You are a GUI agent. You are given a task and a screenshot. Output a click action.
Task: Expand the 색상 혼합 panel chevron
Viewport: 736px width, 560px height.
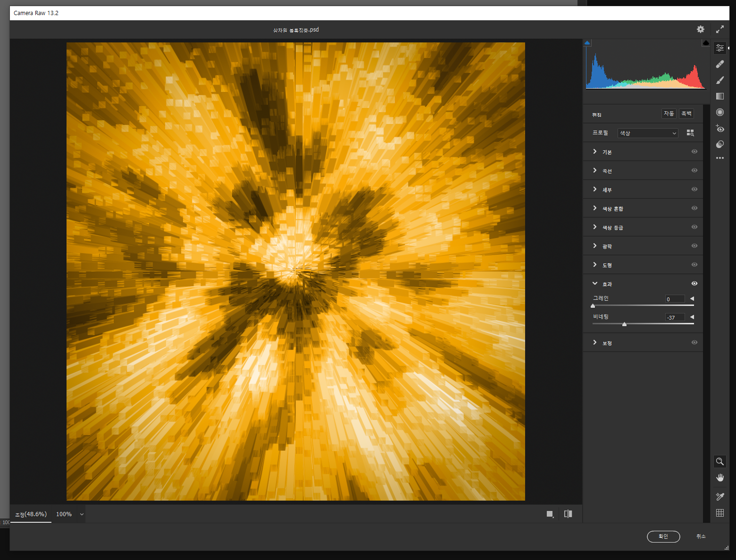click(x=595, y=208)
